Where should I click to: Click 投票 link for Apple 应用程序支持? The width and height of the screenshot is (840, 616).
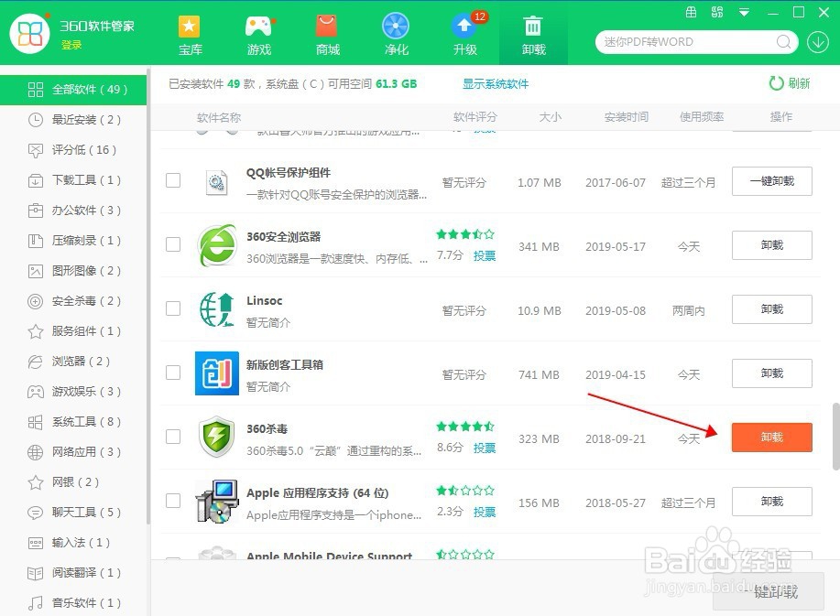(x=485, y=513)
